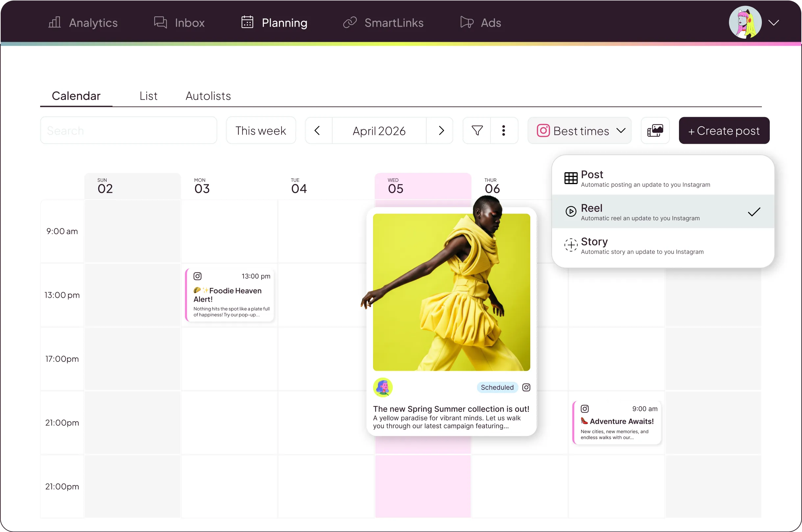The image size is (802, 532).
Task: Open the Analytics bar chart icon
Action: point(54,22)
